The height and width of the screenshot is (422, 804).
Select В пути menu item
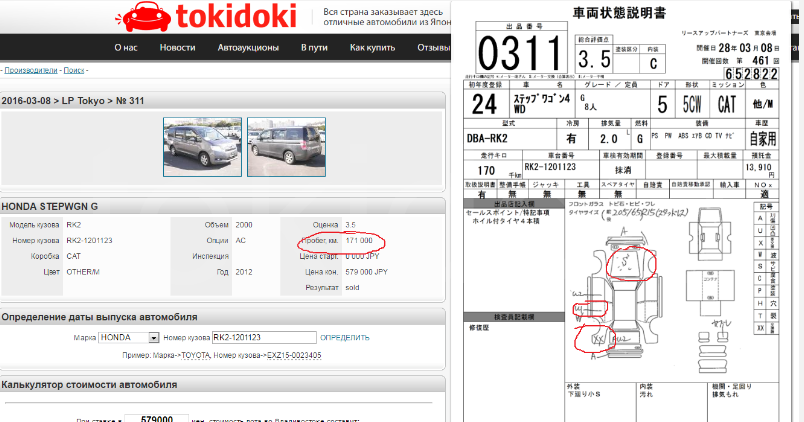tap(314, 48)
